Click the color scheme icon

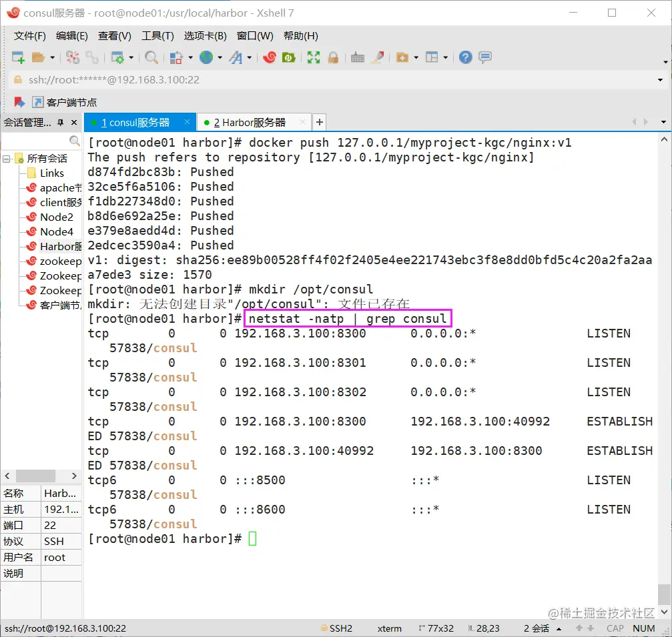[176, 57]
